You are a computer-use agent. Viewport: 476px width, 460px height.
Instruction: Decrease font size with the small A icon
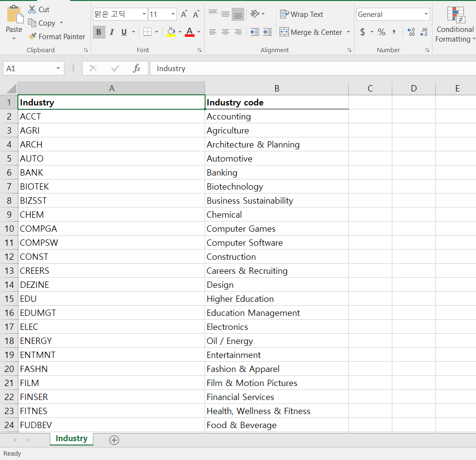[196, 14]
